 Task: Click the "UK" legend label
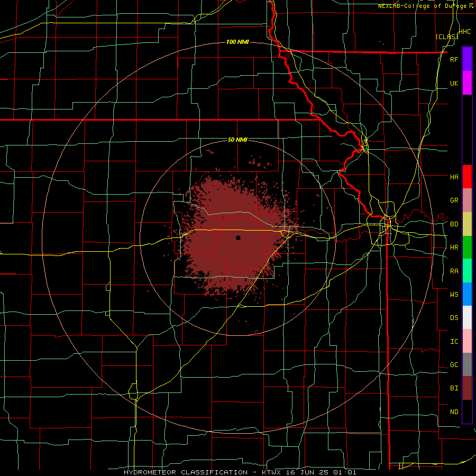click(454, 83)
